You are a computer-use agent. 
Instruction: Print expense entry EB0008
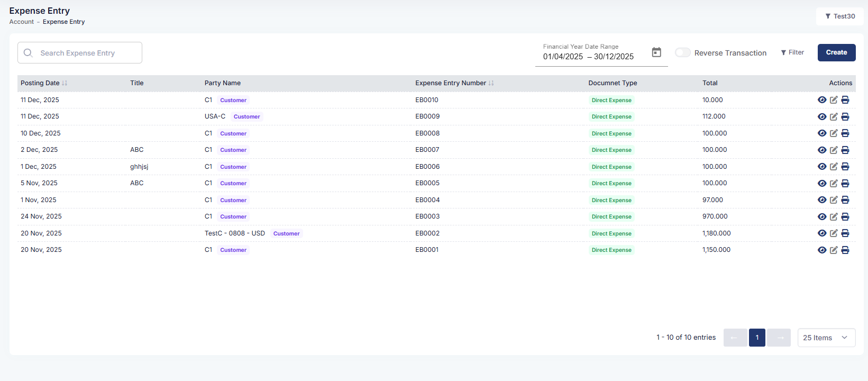click(845, 133)
